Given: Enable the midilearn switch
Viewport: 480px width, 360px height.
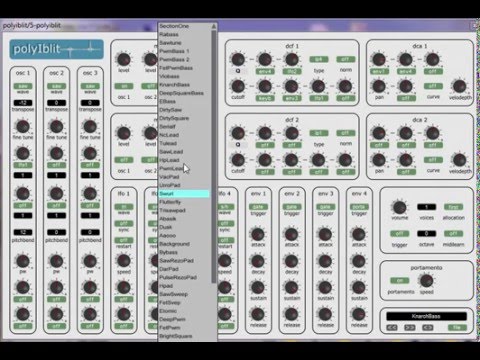Looking at the screenshot, I should tap(453, 234).
